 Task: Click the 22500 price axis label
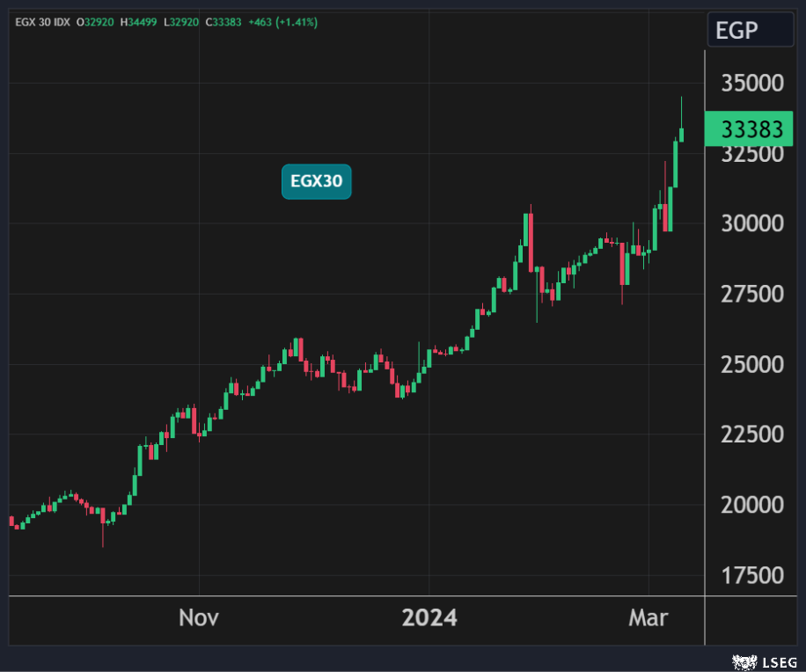pyautogui.click(x=752, y=435)
